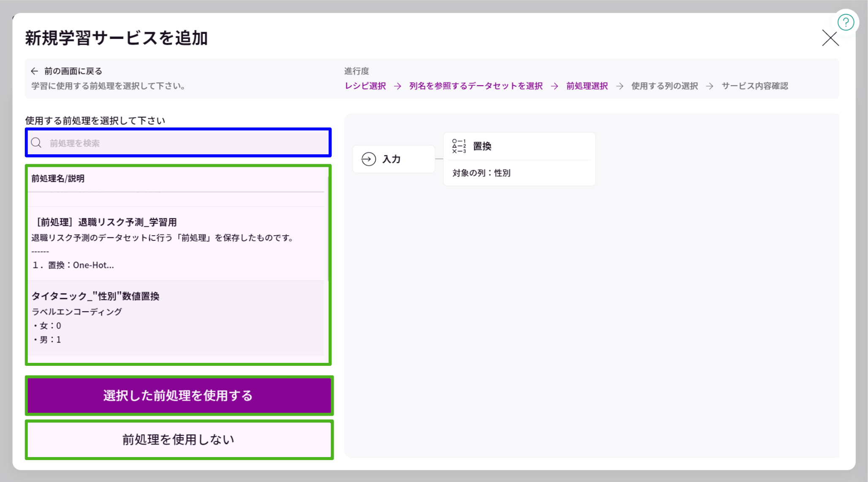Go to 列名を参照するデータセットを選択 step
Screen dimensions: 868x482
475,86
